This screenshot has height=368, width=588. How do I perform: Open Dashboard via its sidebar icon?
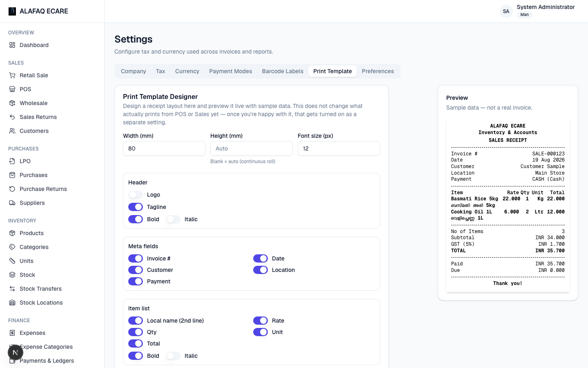point(12,45)
